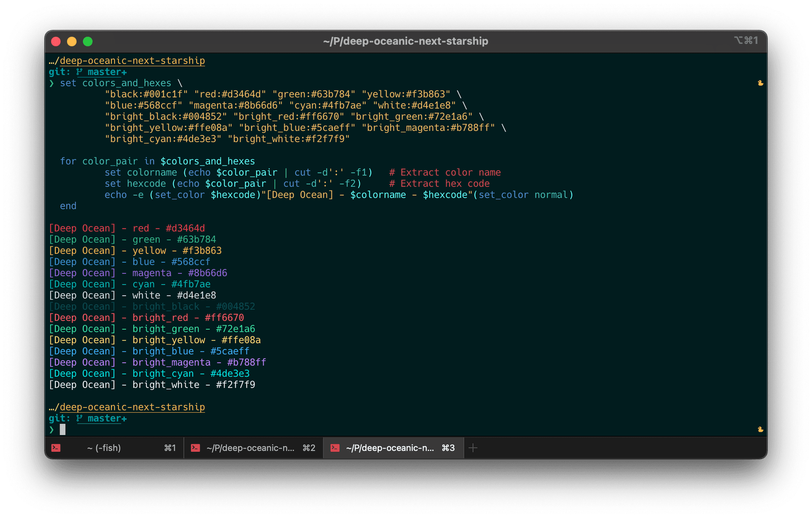812x518 pixels.
Task: Click the "bright_magenta:#b788ff" string
Action: (428, 128)
